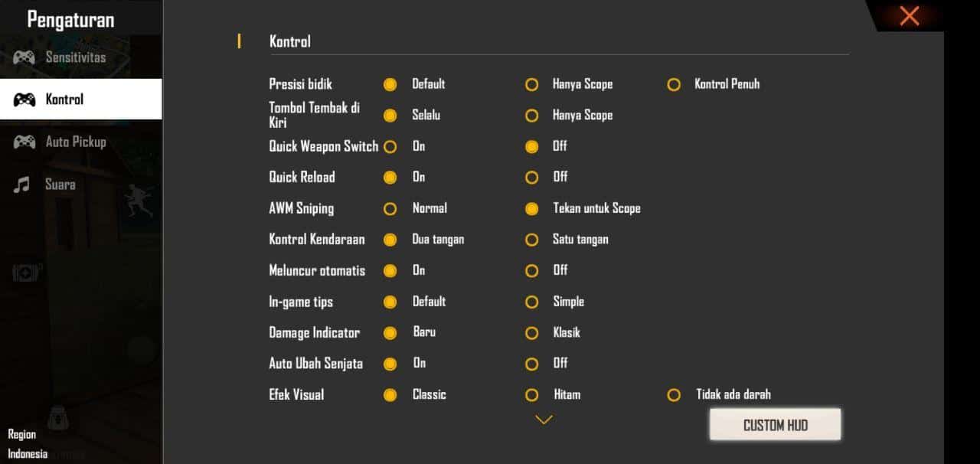The width and height of the screenshot is (980, 464).
Task: Select Satu tangan for Kontrol Kendaraan
Action: coord(532,239)
